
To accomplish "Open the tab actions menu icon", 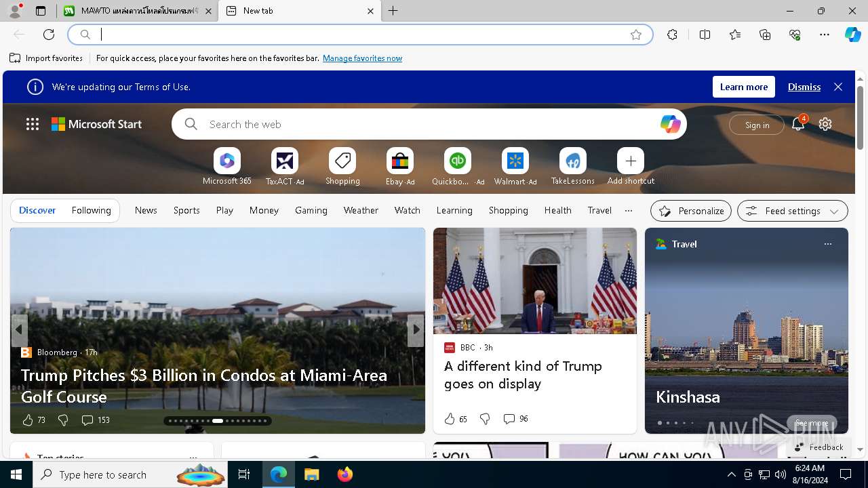I will [x=41, y=11].
